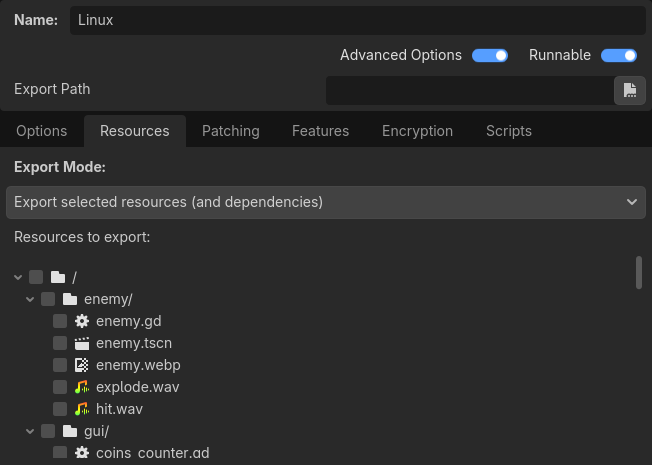Image resolution: width=652 pixels, height=465 pixels.
Task: Click the export path file browse icon
Action: pos(629,90)
